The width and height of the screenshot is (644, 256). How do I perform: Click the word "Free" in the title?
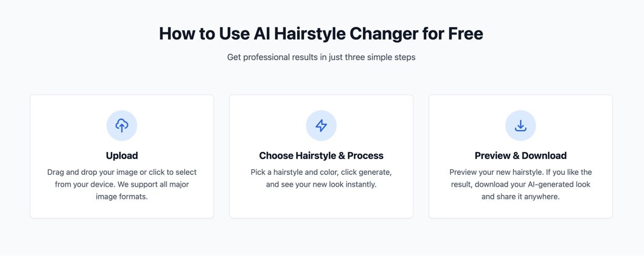pos(465,34)
